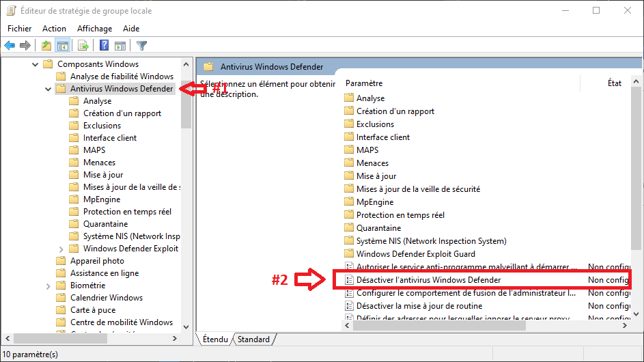This screenshot has height=362, width=644.
Task: Click the Group Policy Editor title icon
Action: click(x=11, y=11)
